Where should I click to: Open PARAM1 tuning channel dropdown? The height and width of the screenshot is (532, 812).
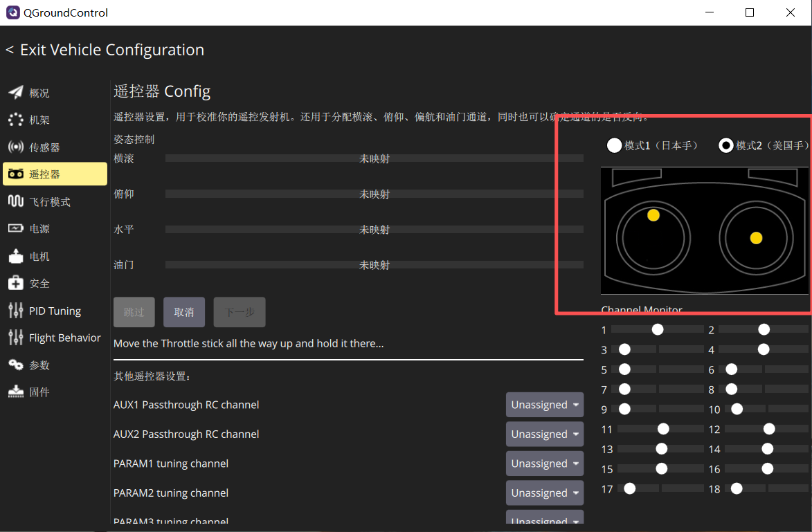tap(545, 464)
